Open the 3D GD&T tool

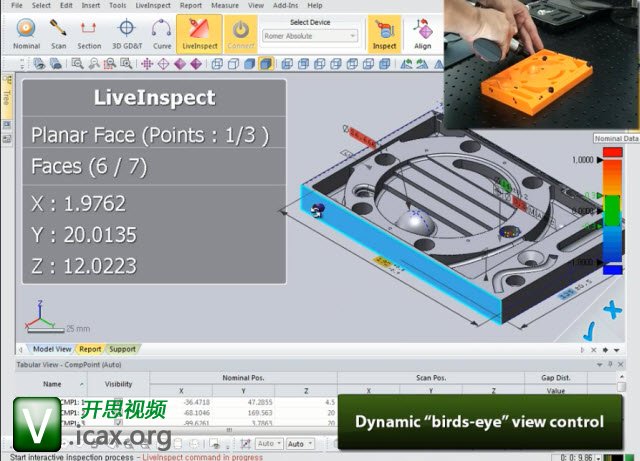pyautogui.click(x=127, y=34)
